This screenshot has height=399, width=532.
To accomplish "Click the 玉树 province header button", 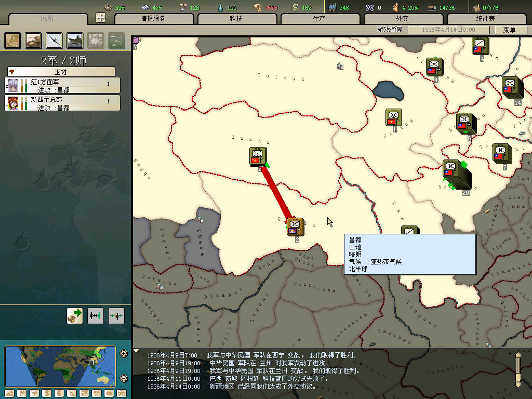I will pyautogui.click(x=61, y=72).
